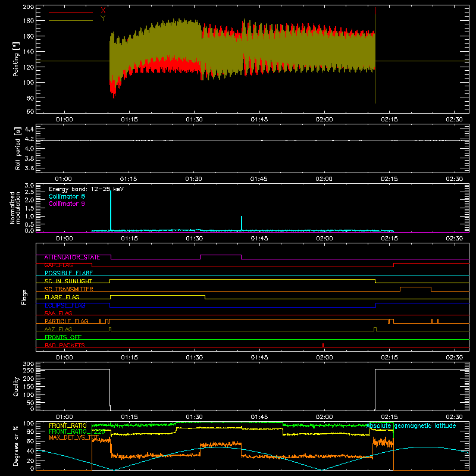Click the 40 tick on Degrees axis
Image resolution: width=476 pixels, height=476 pixels.
[x=31, y=451]
